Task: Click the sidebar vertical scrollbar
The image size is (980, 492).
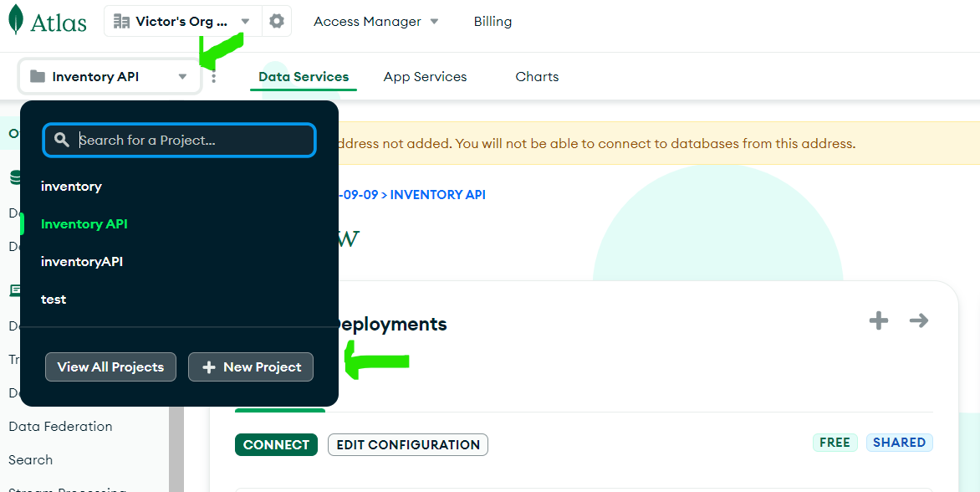Action: 176,448
